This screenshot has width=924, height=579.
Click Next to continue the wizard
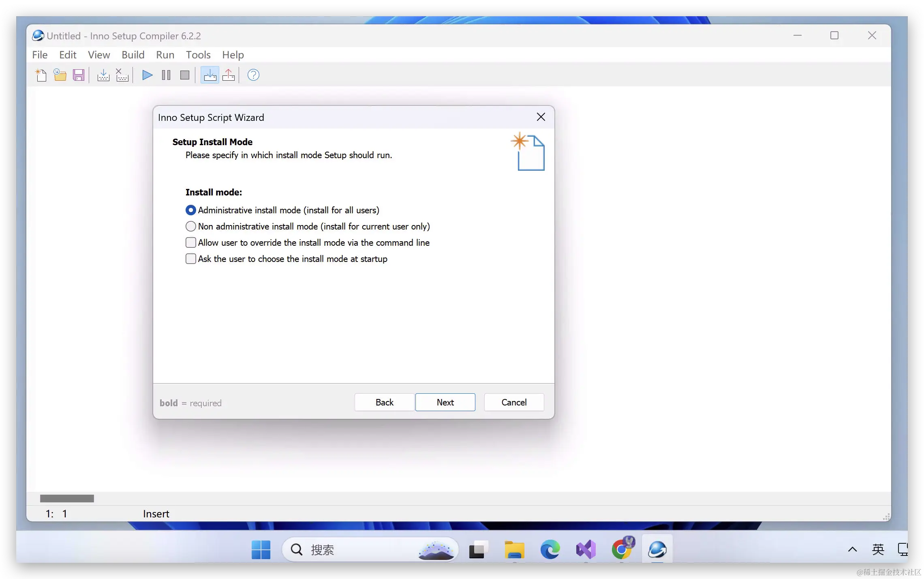click(445, 402)
